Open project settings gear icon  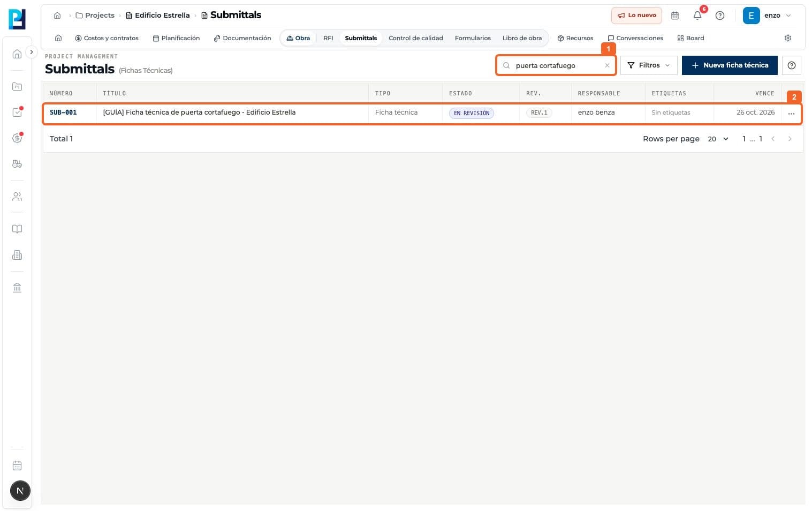[x=788, y=38]
